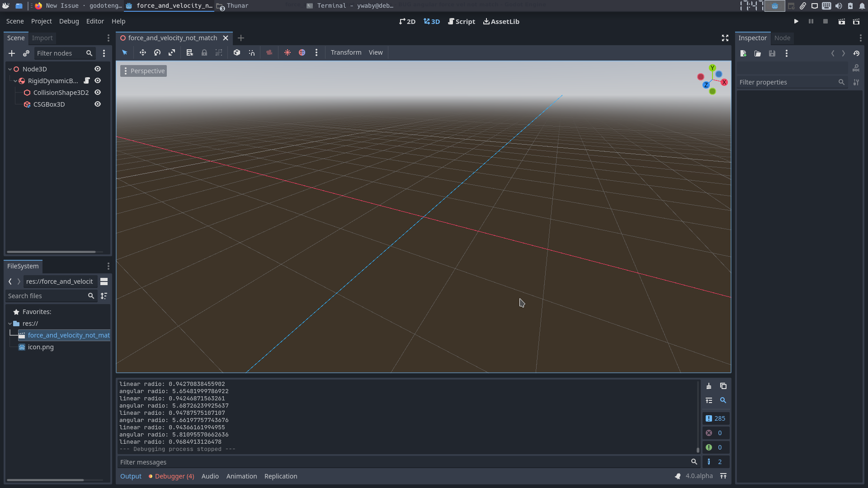This screenshot has width=868, height=488.
Task: Open the Perspective view dropdown
Action: (x=143, y=71)
